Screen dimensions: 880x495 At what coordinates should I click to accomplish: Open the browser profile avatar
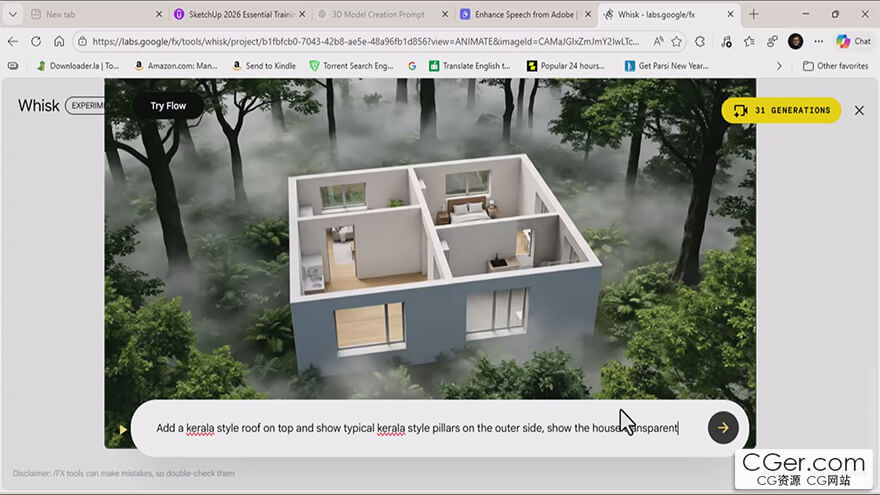(x=795, y=42)
